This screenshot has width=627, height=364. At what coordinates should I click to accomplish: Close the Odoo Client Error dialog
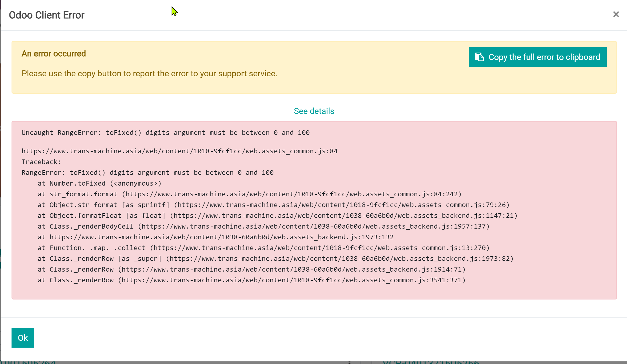tap(616, 14)
